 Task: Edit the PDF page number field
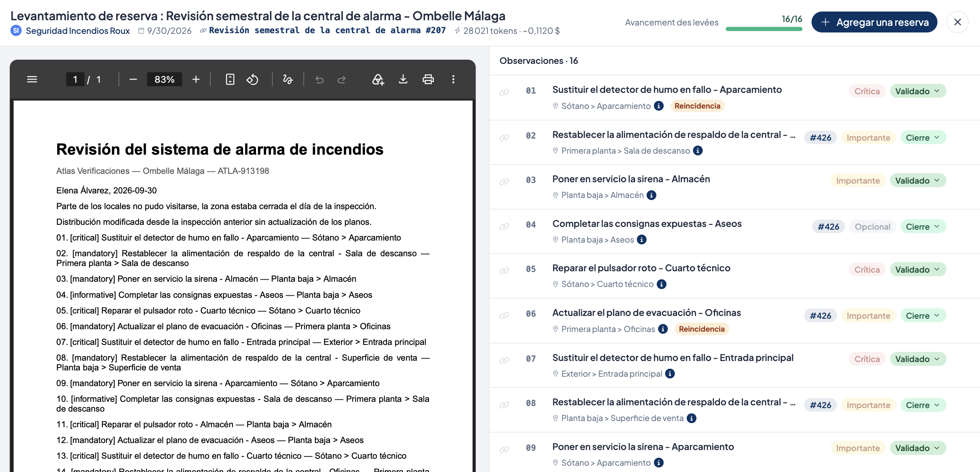75,79
